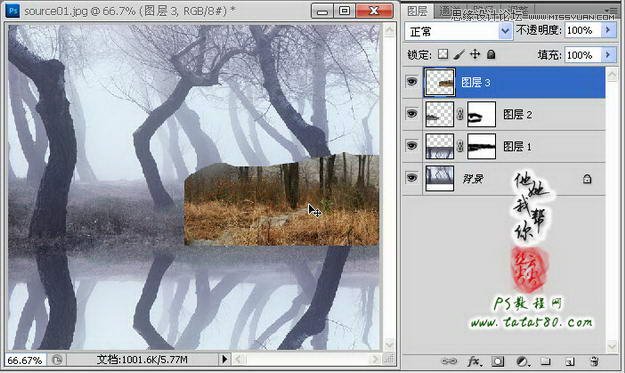Click the layers panel scrollbar down arrow
The width and height of the screenshot is (625, 373).
coord(612,346)
